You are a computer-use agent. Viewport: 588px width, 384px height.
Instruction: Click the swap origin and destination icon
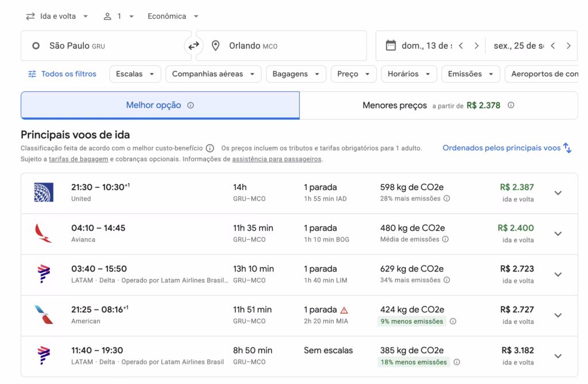[x=194, y=46]
